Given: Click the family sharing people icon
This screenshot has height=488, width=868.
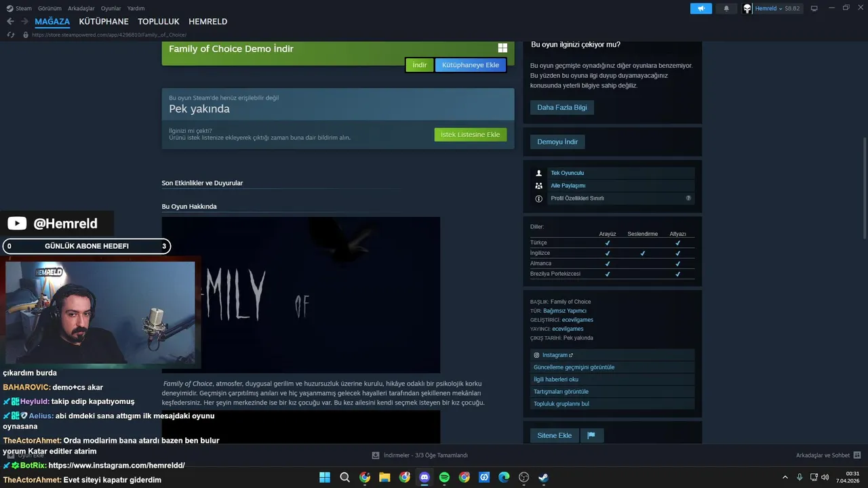Looking at the screenshot, I should point(539,186).
